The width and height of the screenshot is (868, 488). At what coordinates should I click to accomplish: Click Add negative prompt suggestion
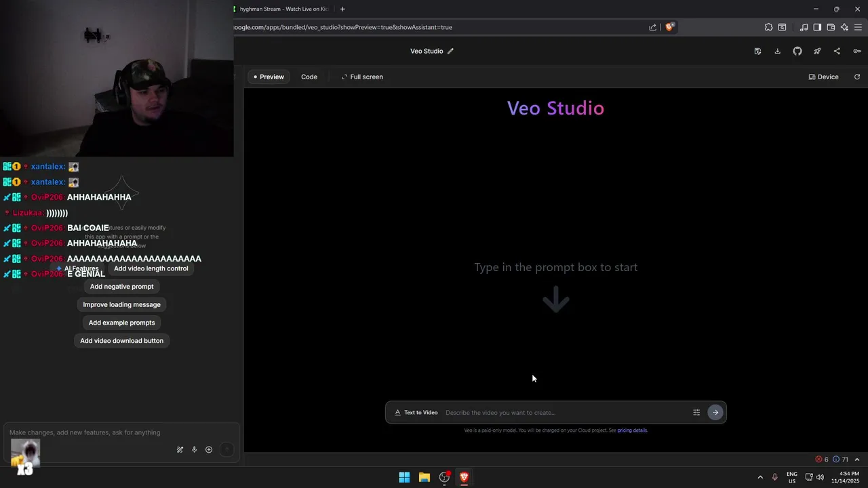[122, 287]
